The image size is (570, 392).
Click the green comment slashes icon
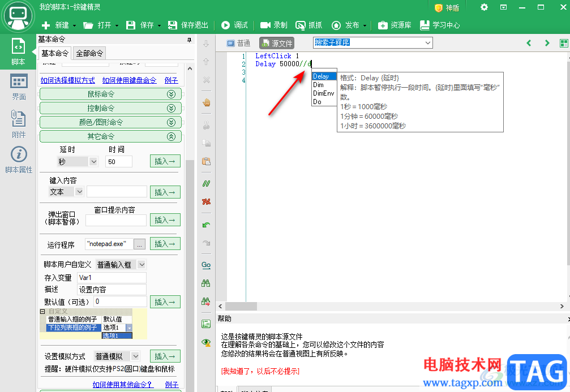pos(206,183)
